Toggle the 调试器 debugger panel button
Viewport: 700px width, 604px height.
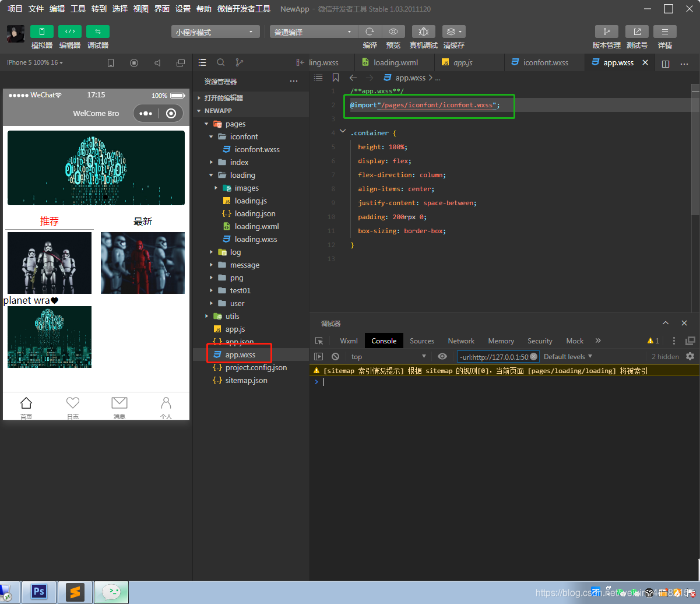coord(98,31)
